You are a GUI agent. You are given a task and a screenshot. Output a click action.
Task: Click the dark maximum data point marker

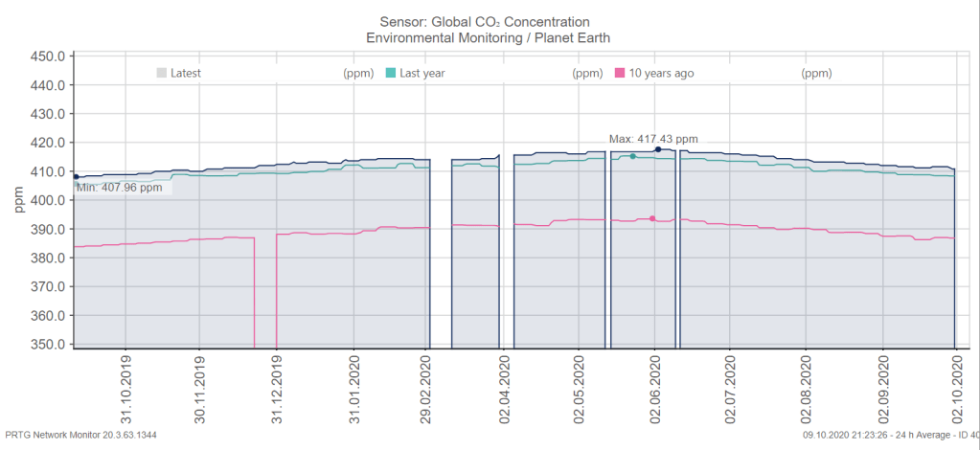(658, 149)
